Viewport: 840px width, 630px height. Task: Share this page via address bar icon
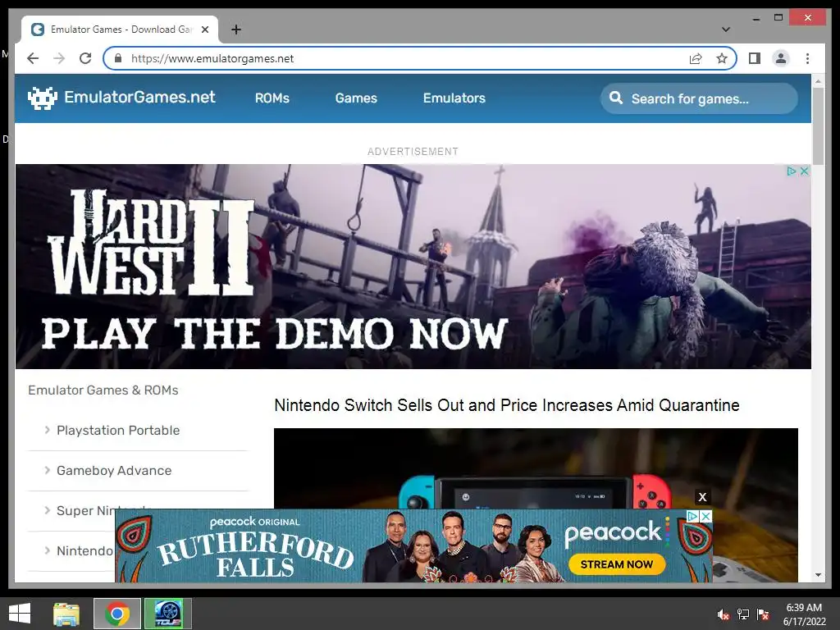(x=696, y=58)
